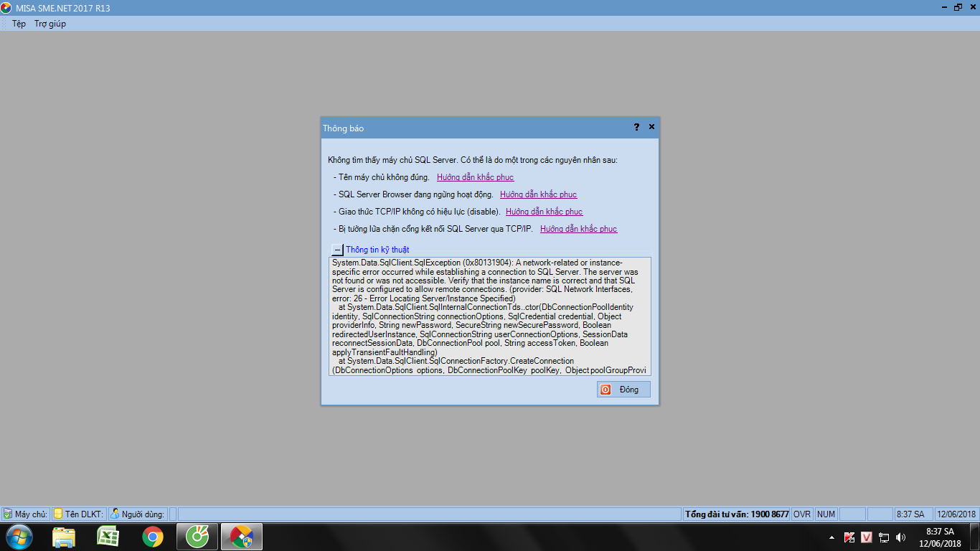
Task: Open the Trợ giúp menu
Action: coord(50,24)
